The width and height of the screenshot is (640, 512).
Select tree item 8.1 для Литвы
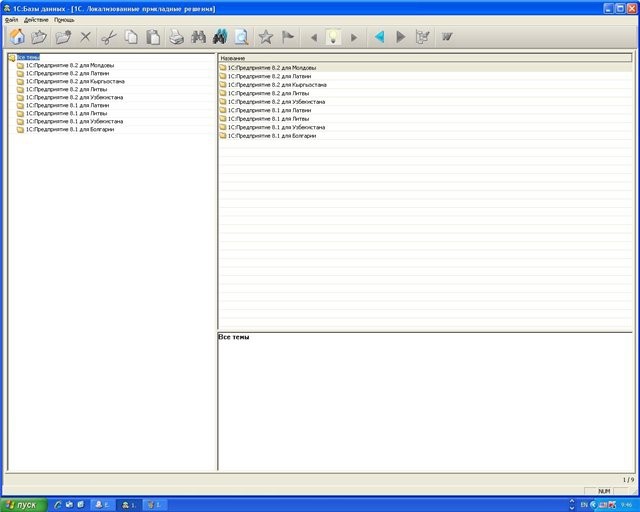coord(67,113)
